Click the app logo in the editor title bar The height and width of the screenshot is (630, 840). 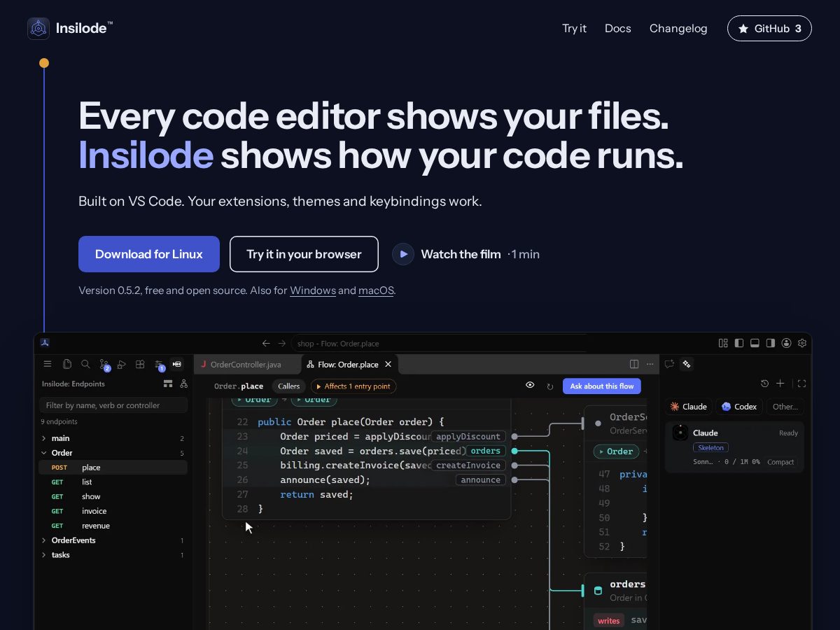tap(44, 343)
